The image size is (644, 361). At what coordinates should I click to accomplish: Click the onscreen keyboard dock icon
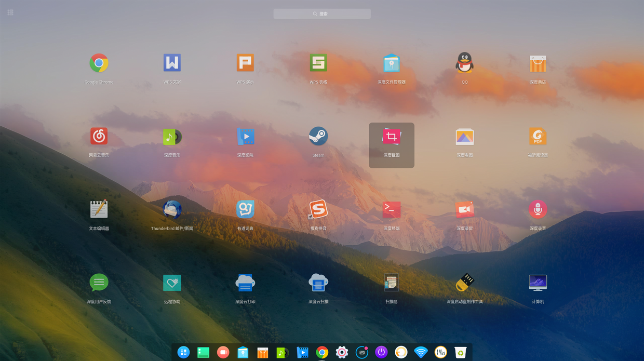click(x=361, y=352)
